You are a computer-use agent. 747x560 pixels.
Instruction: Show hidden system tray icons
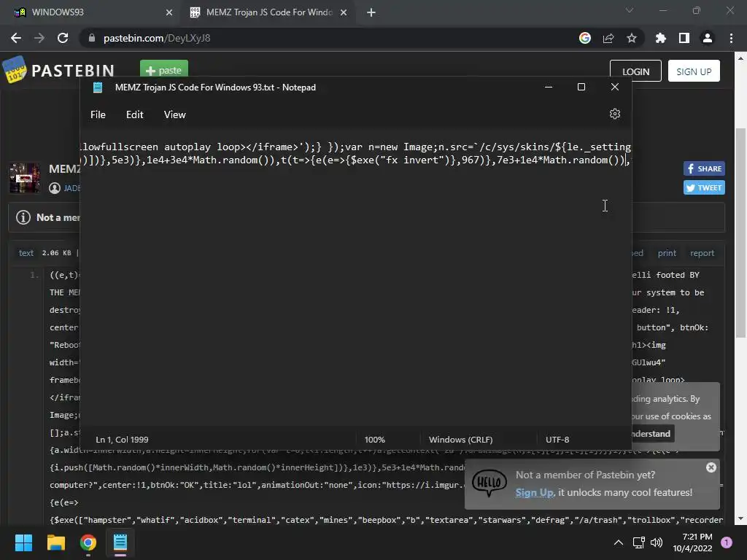point(619,542)
